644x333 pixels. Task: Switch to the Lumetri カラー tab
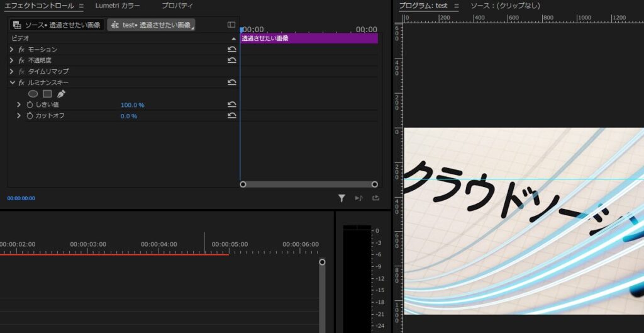click(118, 6)
